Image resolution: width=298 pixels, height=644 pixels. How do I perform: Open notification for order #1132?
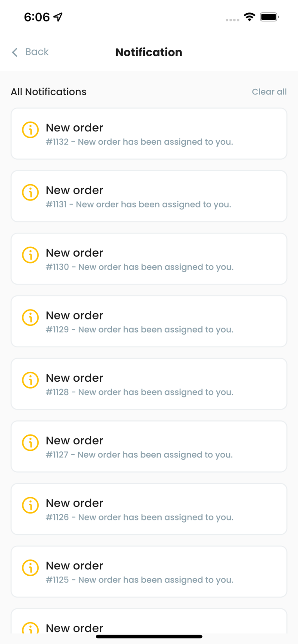(149, 134)
